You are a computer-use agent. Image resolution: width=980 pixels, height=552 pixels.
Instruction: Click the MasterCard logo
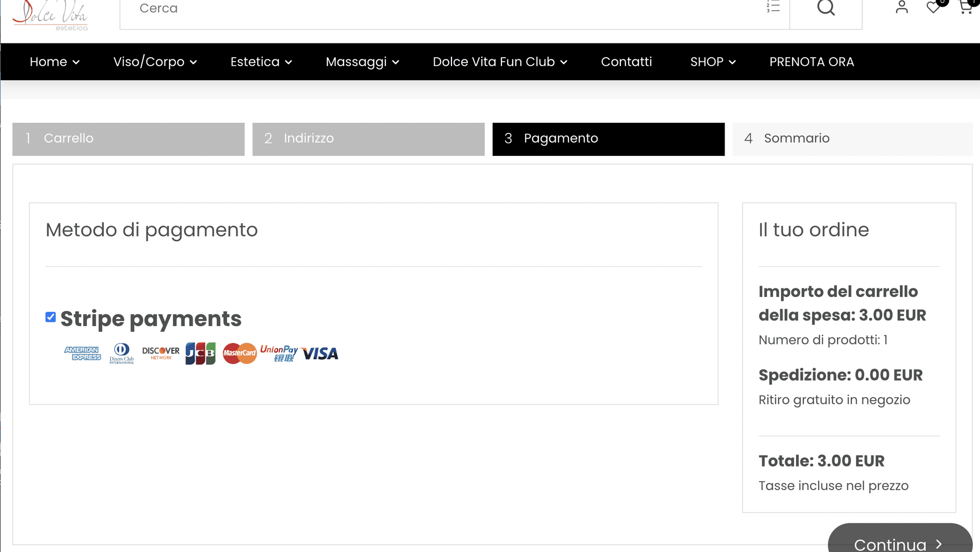pos(240,353)
